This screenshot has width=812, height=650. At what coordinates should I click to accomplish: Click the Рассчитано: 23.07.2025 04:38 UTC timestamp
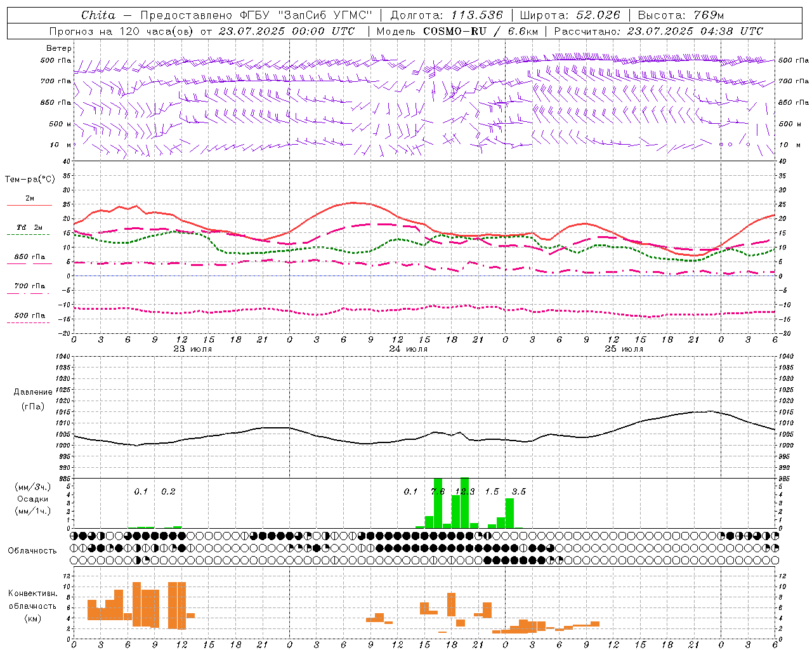658,31
